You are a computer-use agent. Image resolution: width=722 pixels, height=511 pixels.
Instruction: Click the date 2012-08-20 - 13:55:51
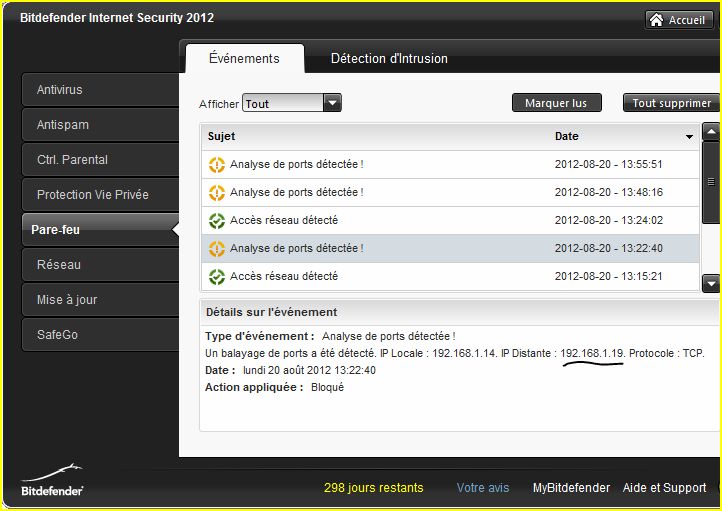(x=608, y=164)
